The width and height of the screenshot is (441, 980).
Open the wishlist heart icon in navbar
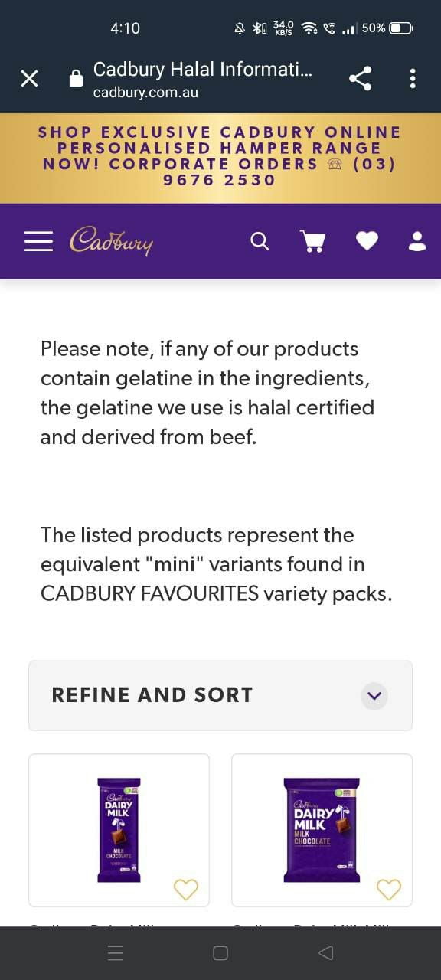click(367, 240)
